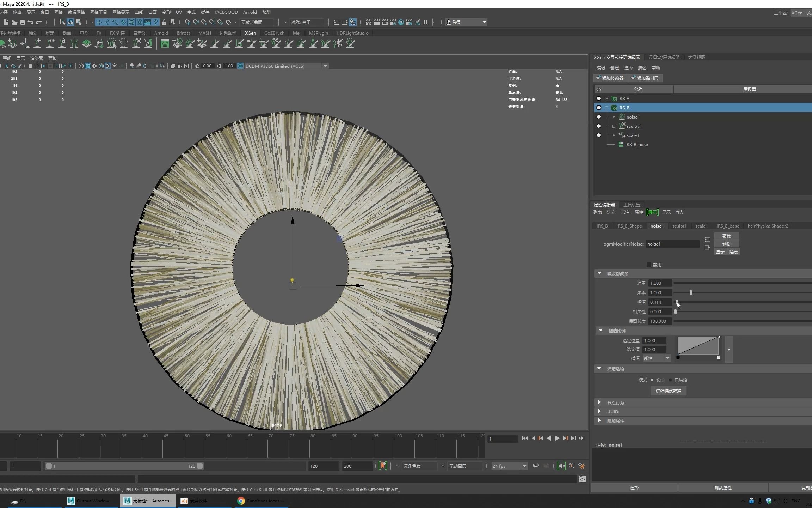Screen dimensions: 812x508
Task: Open XGen interactive groom editor shelf icon
Action: point(165,43)
